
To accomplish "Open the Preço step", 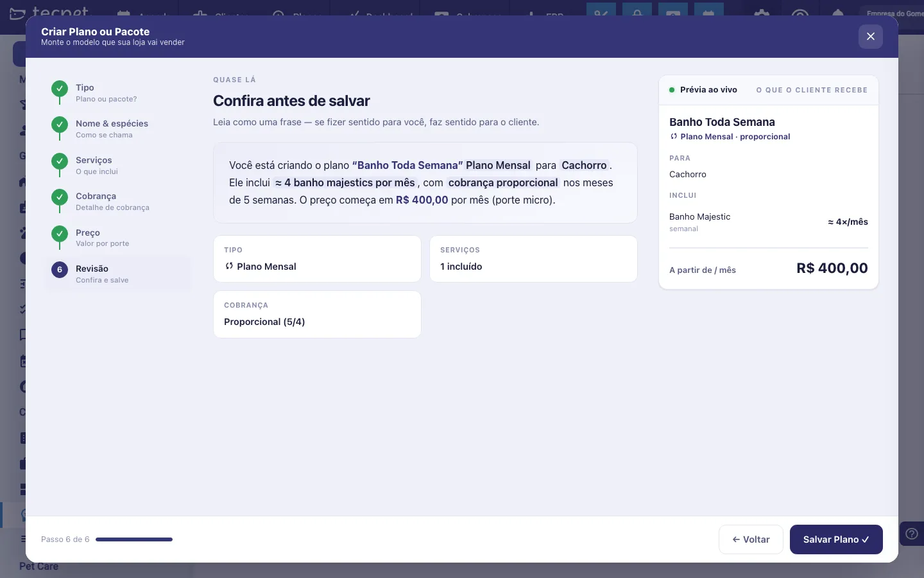I will pyautogui.click(x=118, y=238).
